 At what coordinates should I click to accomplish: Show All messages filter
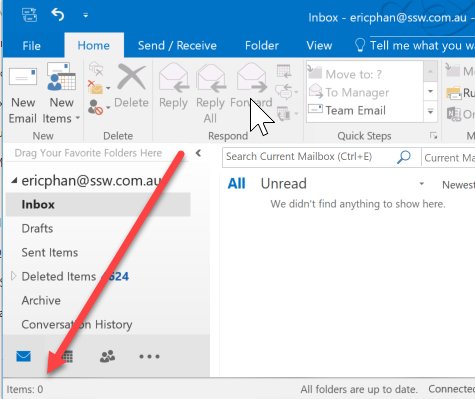point(236,184)
